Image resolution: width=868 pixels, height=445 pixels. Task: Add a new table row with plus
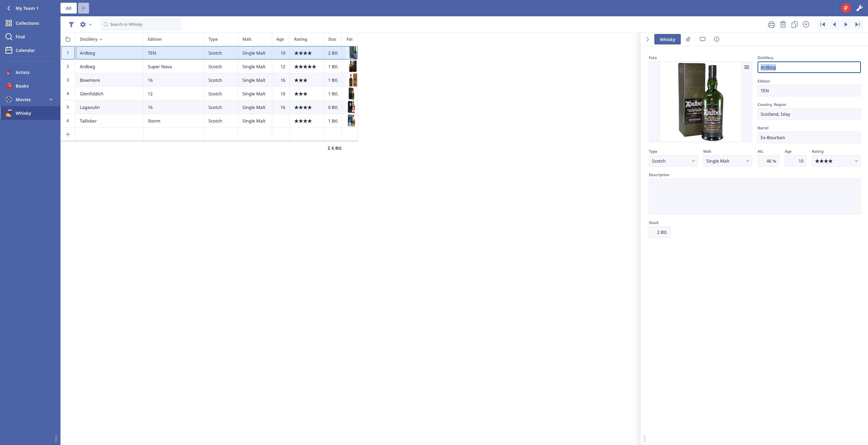point(68,134)
